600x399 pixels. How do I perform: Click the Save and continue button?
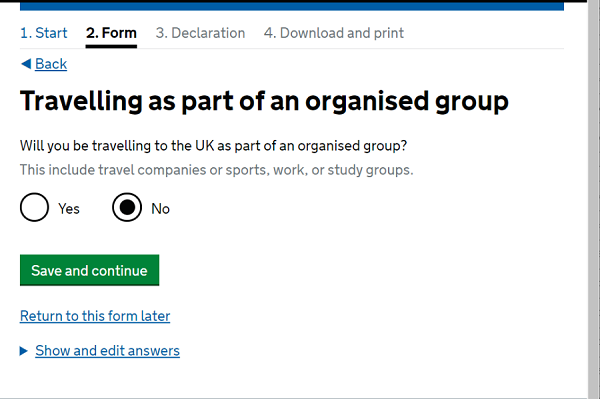click(x=90, y=270)
